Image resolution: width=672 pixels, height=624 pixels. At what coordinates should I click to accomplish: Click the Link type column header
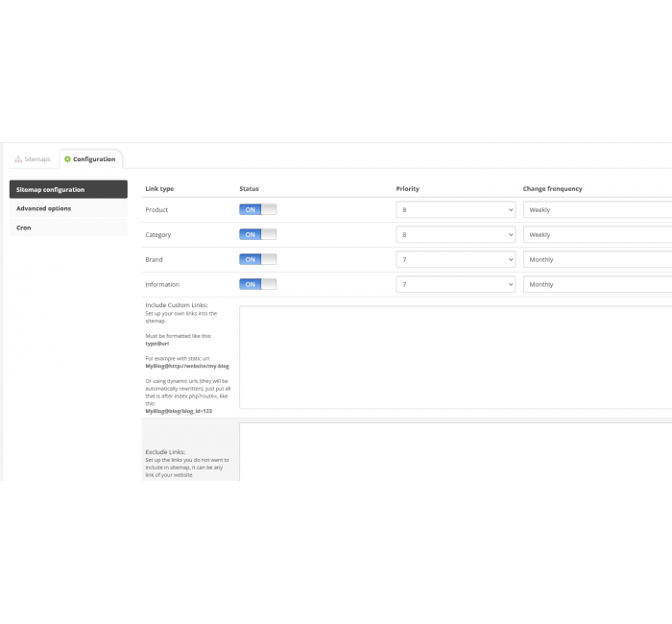point(159,188)
